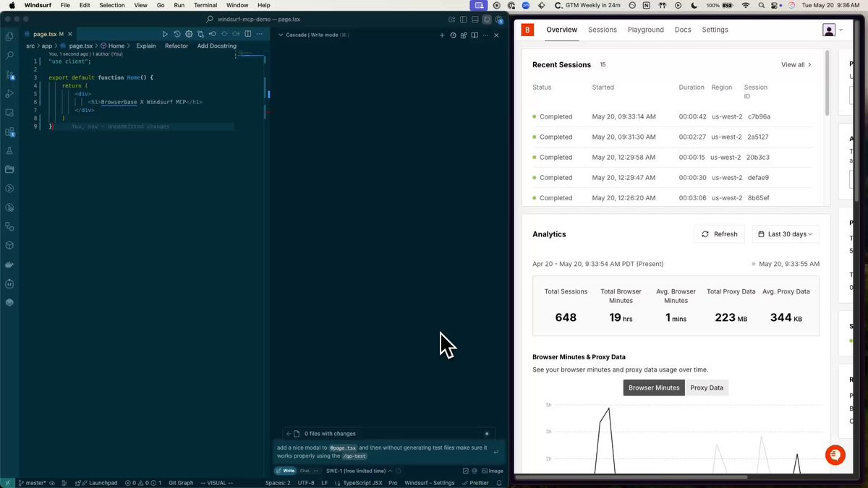Open Wi-Fi icon in macOS menu bar
Screen dimensions: 868x488
point(746,5)
